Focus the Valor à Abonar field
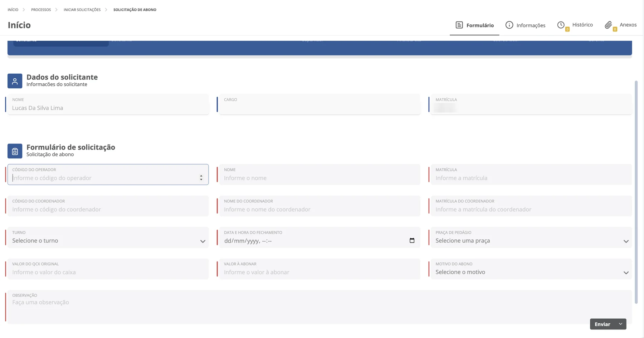 click(x=319, y=269)
